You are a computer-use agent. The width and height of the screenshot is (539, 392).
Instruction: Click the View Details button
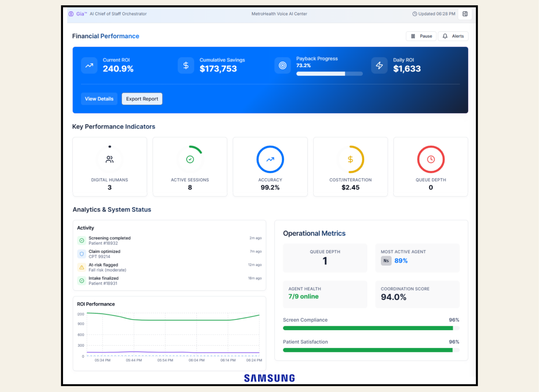pos(99,99)
